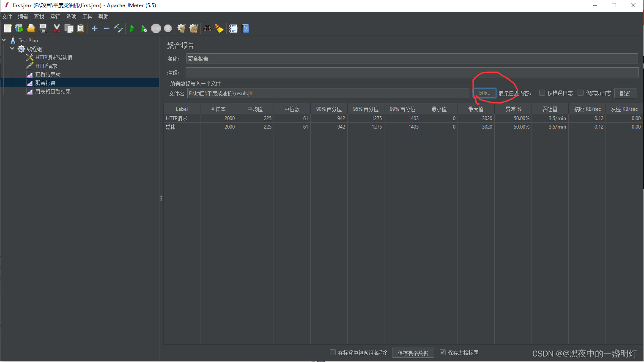This screenshot has height=362, width=644.
Task: Check 在标签中包含组名称 option
Action: [333, 352]
